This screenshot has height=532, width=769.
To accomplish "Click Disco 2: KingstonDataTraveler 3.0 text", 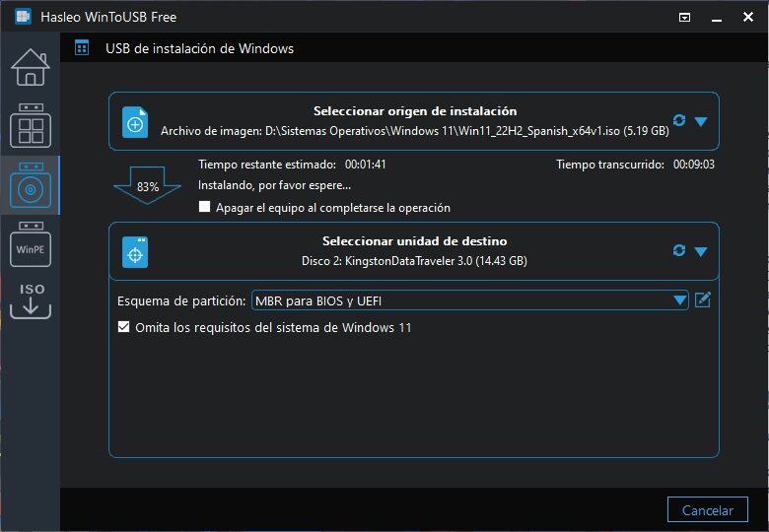I will coord(414,261).
